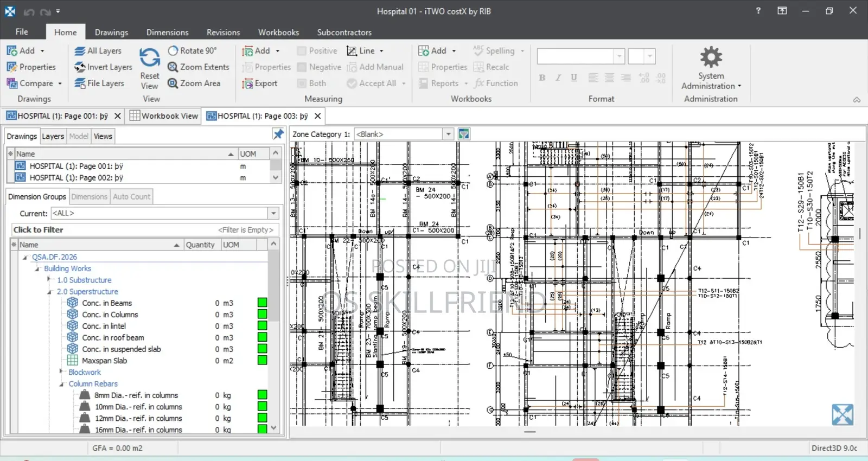
Task: Open the File menu
Action: (x=22, y=32)
